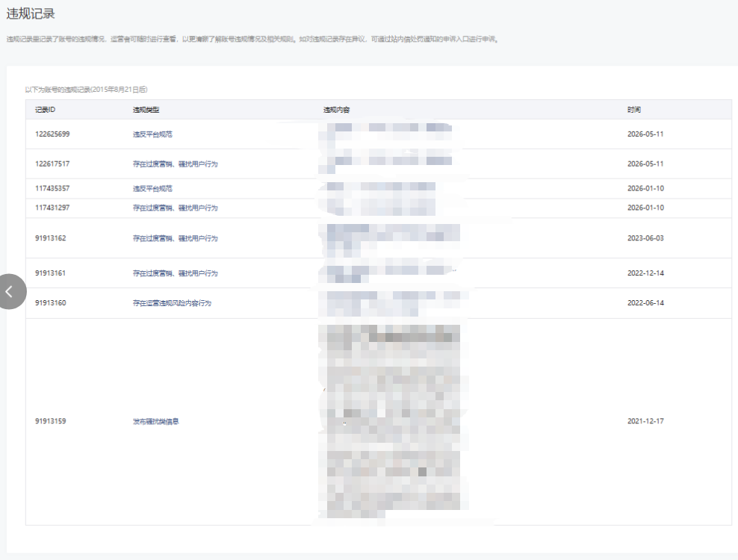Select record ID 91913162
This screenshot has height=560, width=738.
[x=50, y=238]
